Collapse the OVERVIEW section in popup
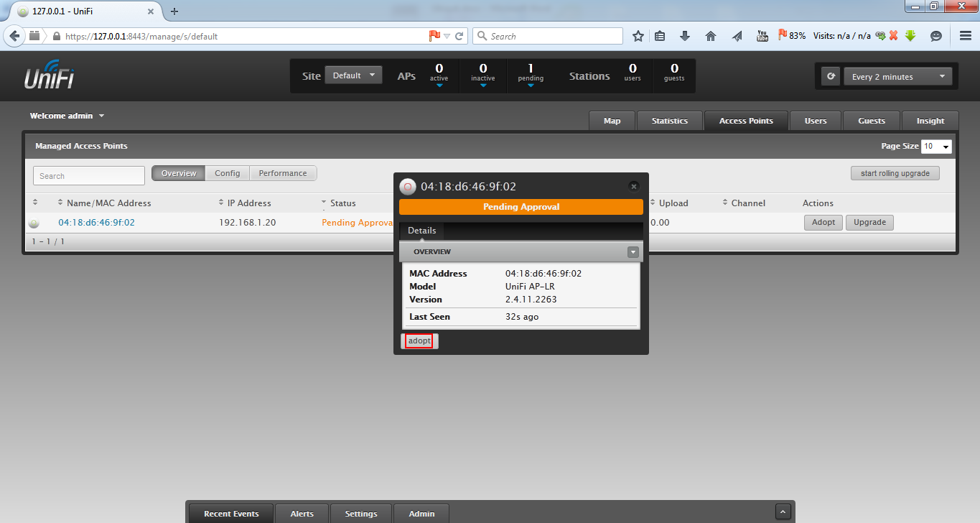 (633, 252)
